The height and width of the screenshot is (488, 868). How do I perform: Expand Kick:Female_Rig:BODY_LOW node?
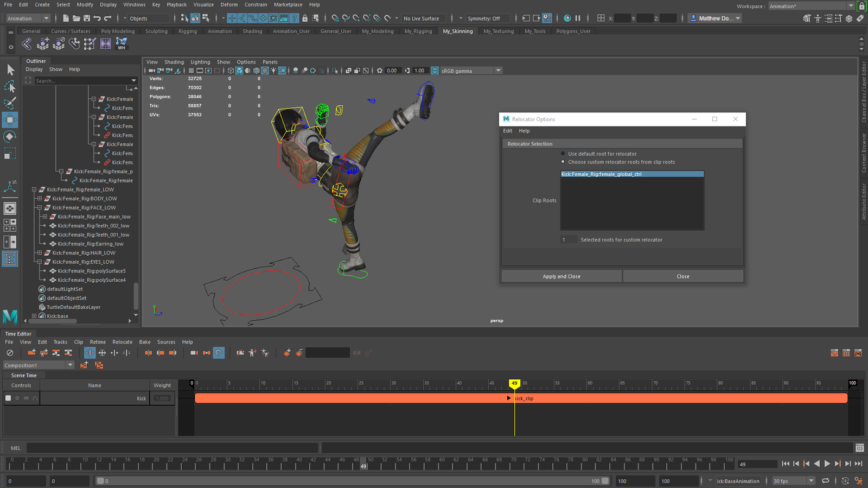pos(40,199)
